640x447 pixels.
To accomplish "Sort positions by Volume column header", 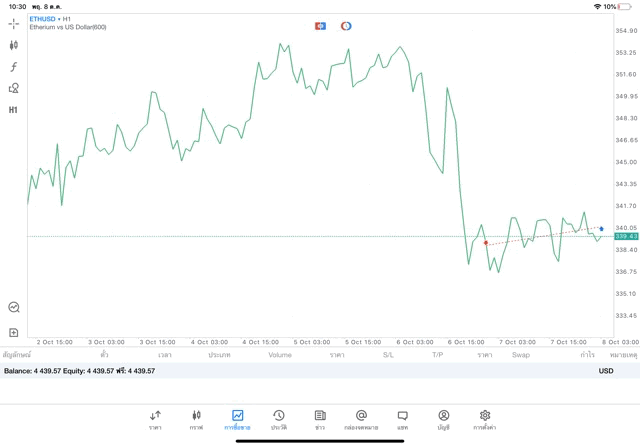I will [x=280, y=355].
